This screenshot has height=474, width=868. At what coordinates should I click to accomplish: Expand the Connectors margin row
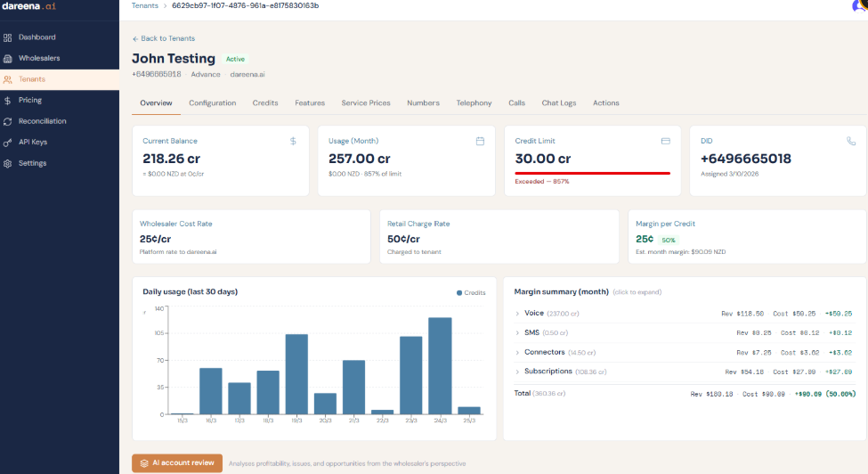(517, 353)
